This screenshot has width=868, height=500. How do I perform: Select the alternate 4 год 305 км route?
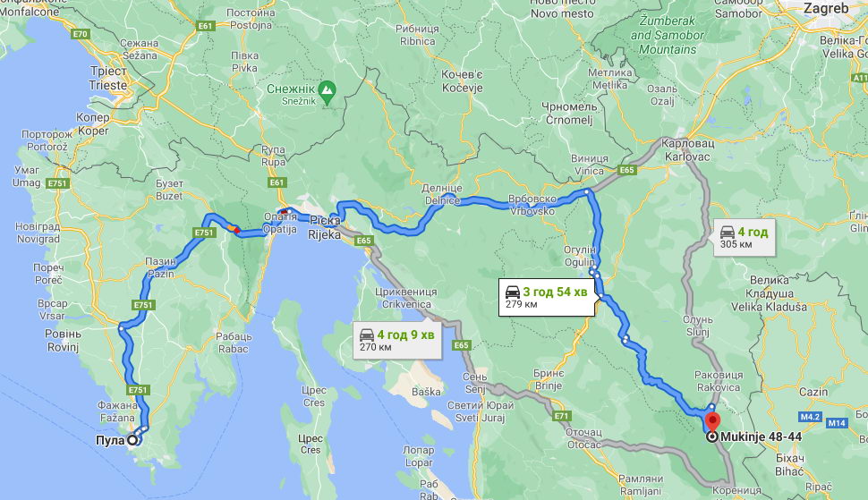click(x=744, y=237)
